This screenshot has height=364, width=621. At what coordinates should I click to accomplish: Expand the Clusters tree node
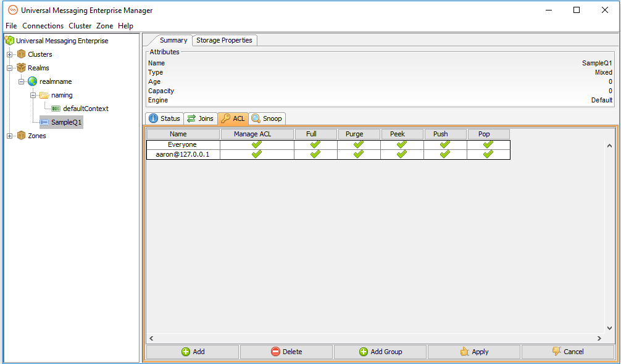9,54
